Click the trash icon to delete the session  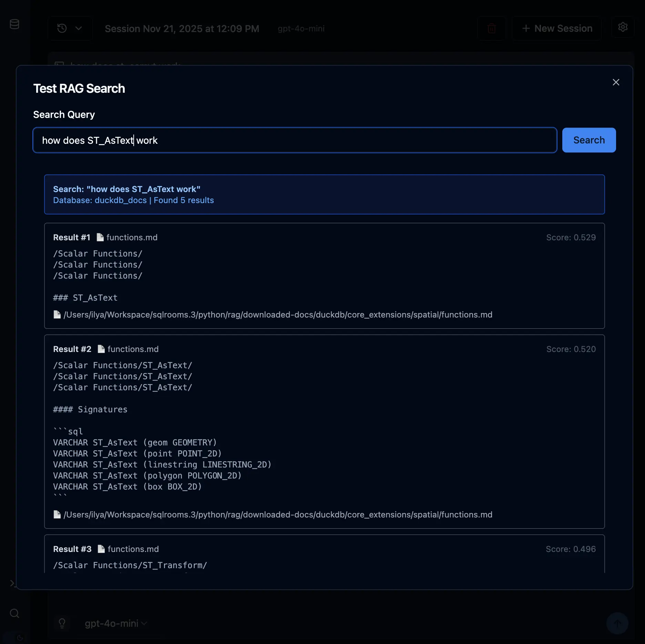(491, 28)
